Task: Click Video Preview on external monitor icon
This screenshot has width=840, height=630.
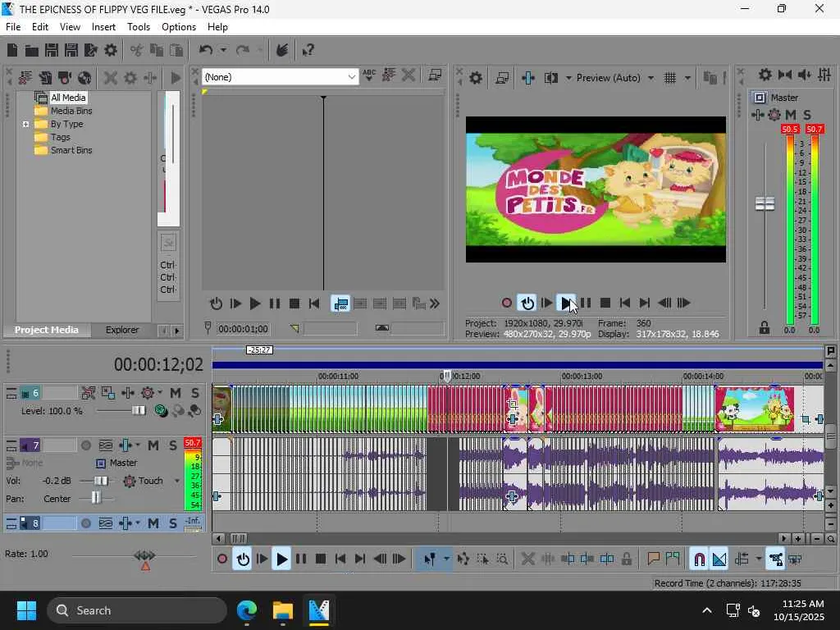Action: 502,78
